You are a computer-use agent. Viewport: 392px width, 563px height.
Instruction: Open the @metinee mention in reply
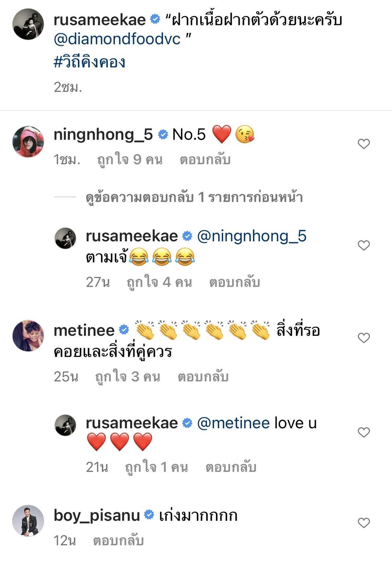point(233,423)
